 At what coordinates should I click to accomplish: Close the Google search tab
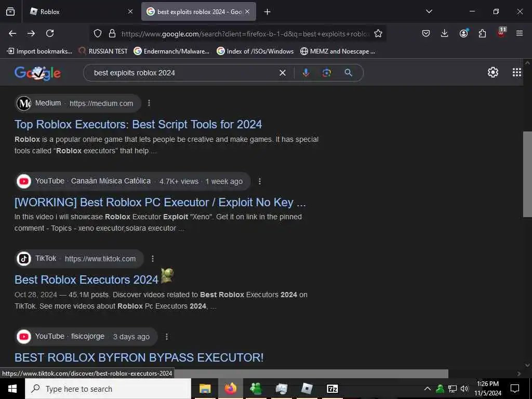247,11
